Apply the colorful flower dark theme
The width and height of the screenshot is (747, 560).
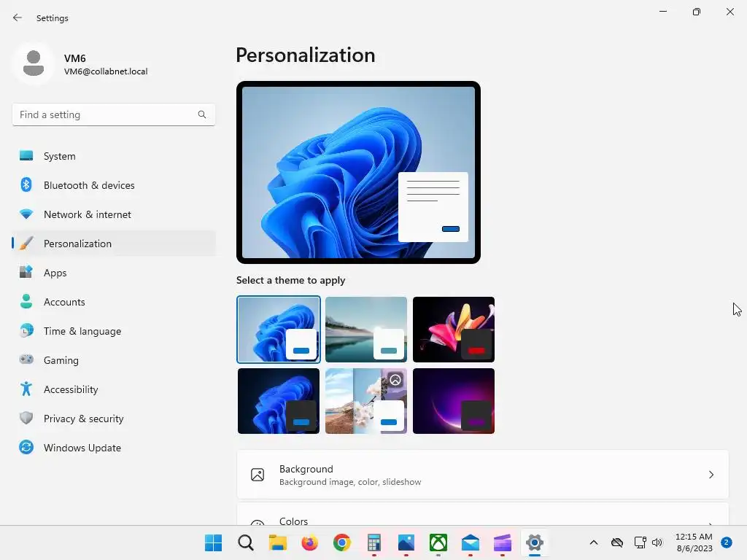[454, 330]
